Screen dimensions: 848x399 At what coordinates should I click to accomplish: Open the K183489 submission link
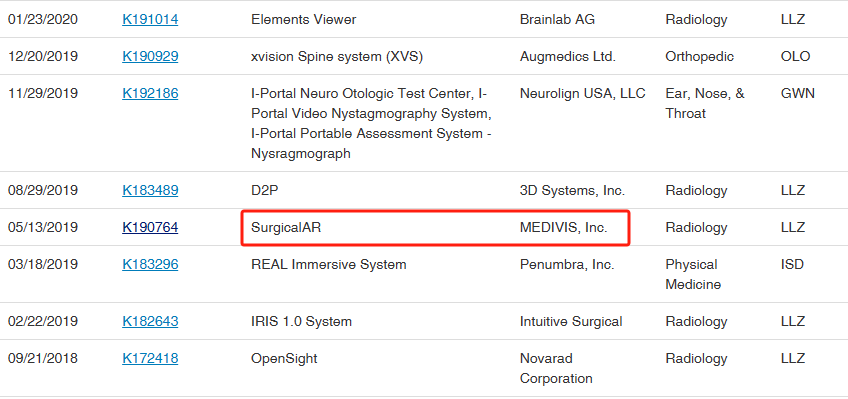tap(150, 190)
